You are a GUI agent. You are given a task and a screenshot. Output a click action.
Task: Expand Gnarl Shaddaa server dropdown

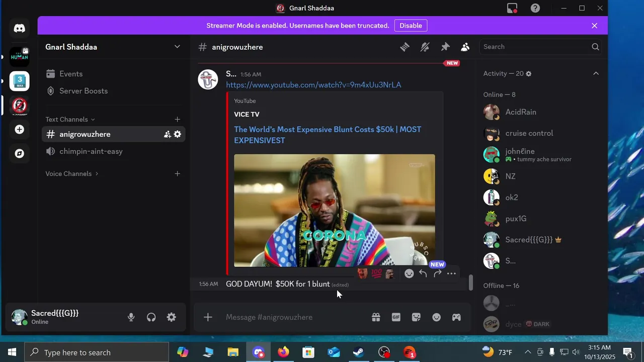[177, 47]
